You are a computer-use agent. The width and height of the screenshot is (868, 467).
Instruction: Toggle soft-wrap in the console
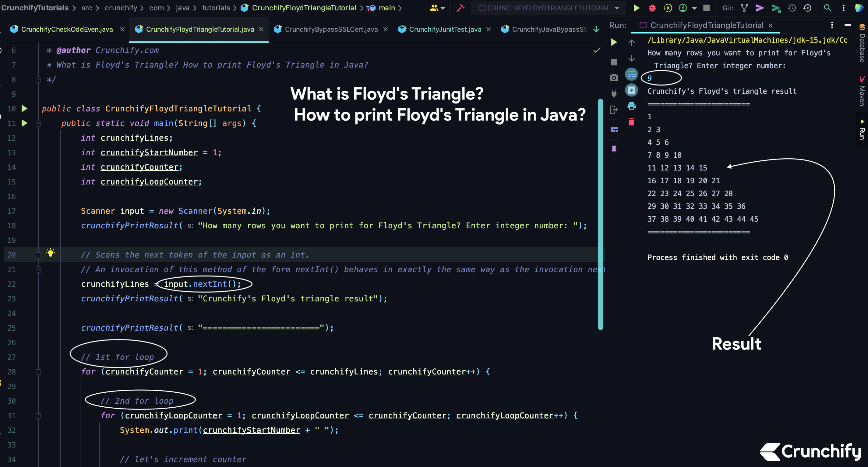coord(631,74)
